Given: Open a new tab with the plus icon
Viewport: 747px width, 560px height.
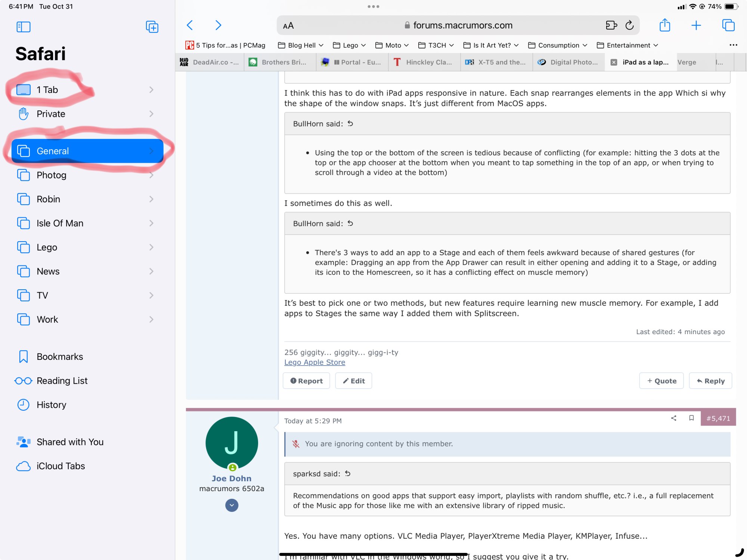Looking at the screenshot, I should [x=696, y=25].
